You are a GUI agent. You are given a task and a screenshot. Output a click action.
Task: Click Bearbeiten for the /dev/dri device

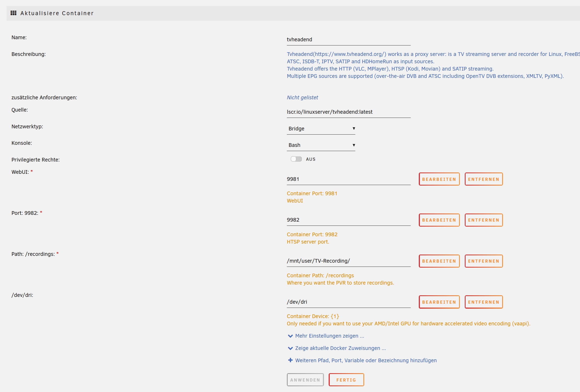click(x=439, y=302)
